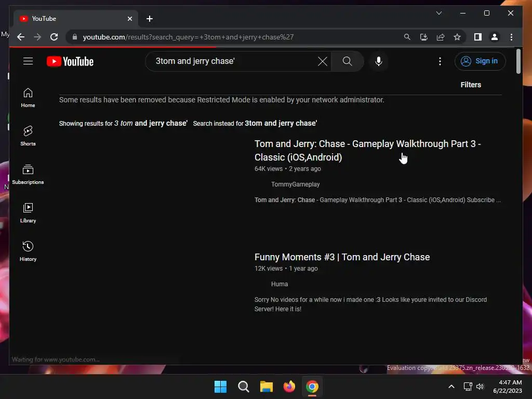Viewport: 532px width, 399px height.
Task: Click the page vertical scrollbar
Action: coord(518,61)
